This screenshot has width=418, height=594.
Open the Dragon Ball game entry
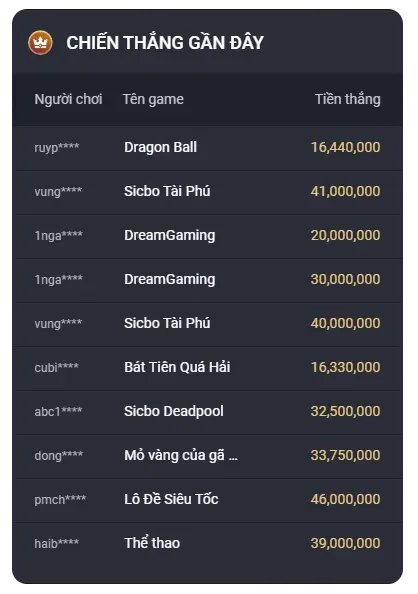coord(160,147)
